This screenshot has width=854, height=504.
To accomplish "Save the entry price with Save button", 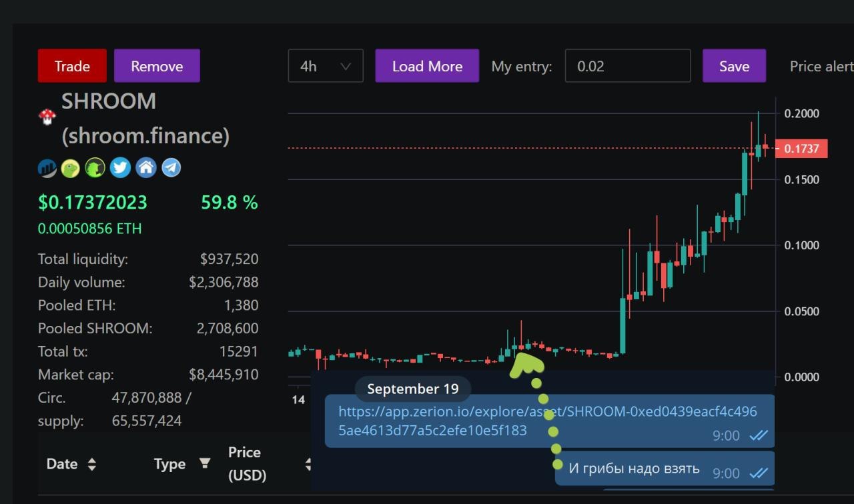I will (x=734, y=66).
